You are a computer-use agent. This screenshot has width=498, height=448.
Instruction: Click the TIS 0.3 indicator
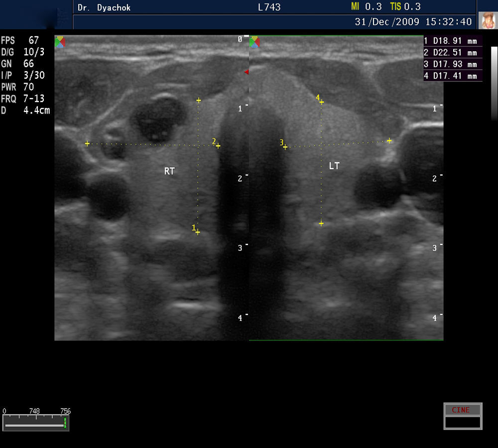click(x=405, y=6)
